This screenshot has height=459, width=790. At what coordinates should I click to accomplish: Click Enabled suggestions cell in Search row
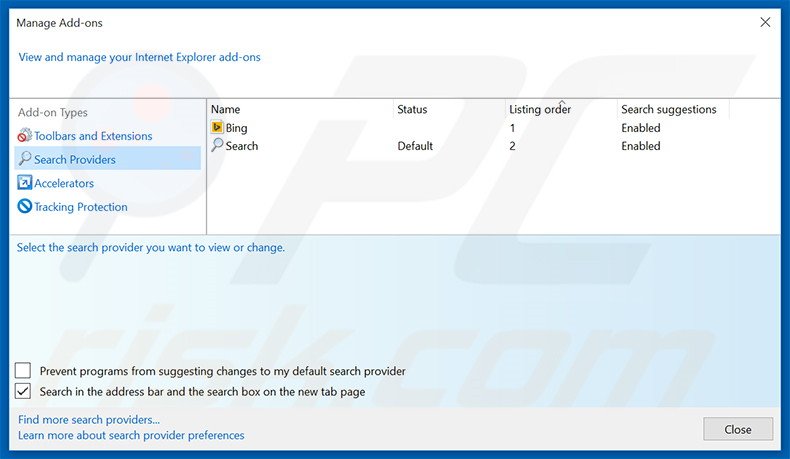click(x=640, y=146)
